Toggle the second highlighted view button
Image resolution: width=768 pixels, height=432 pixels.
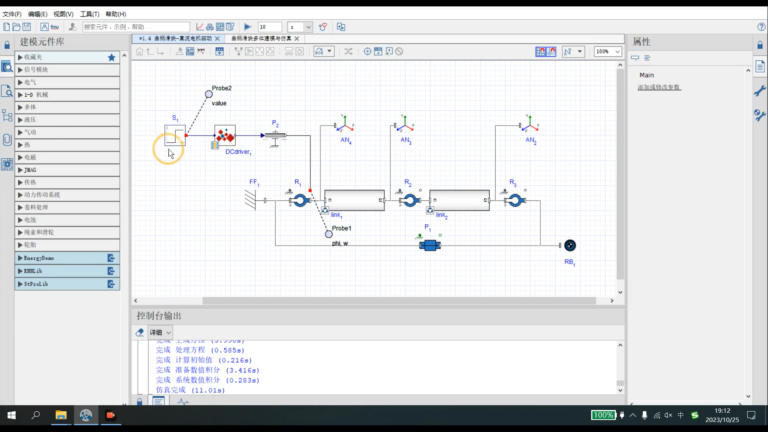[x=552, y=51]
